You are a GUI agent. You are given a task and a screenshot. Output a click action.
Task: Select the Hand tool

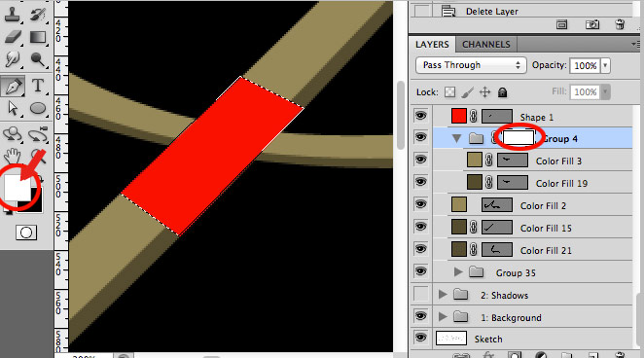coord(13,156)
